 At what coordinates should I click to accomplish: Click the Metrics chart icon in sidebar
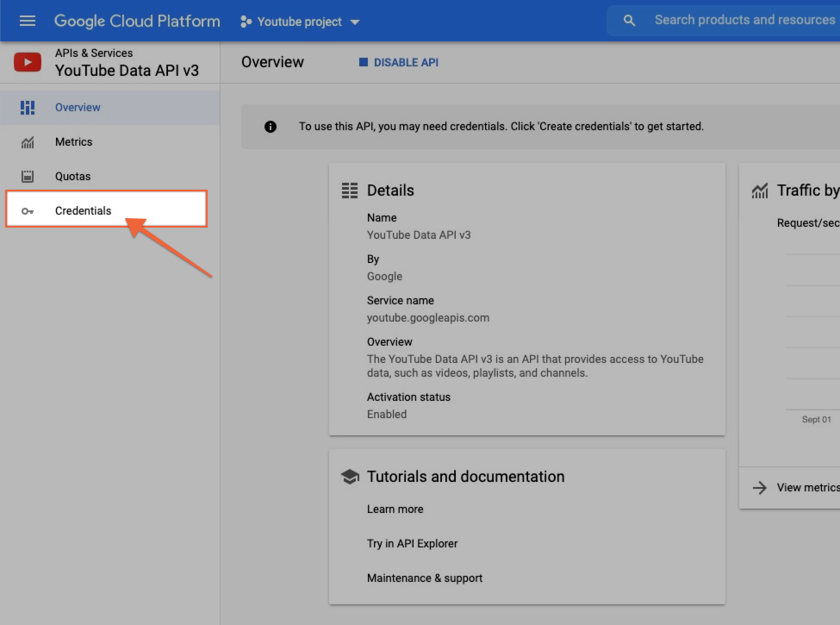coord(28,142)
